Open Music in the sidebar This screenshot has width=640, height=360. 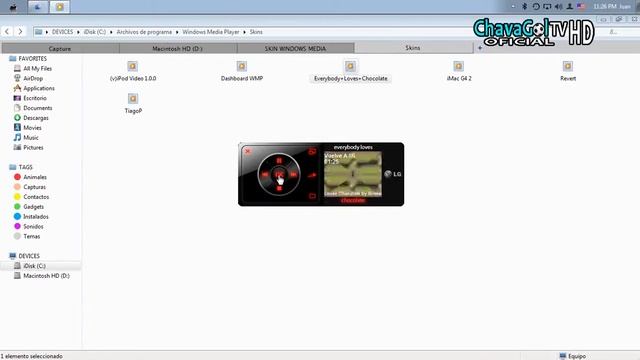tap(26, 138)
